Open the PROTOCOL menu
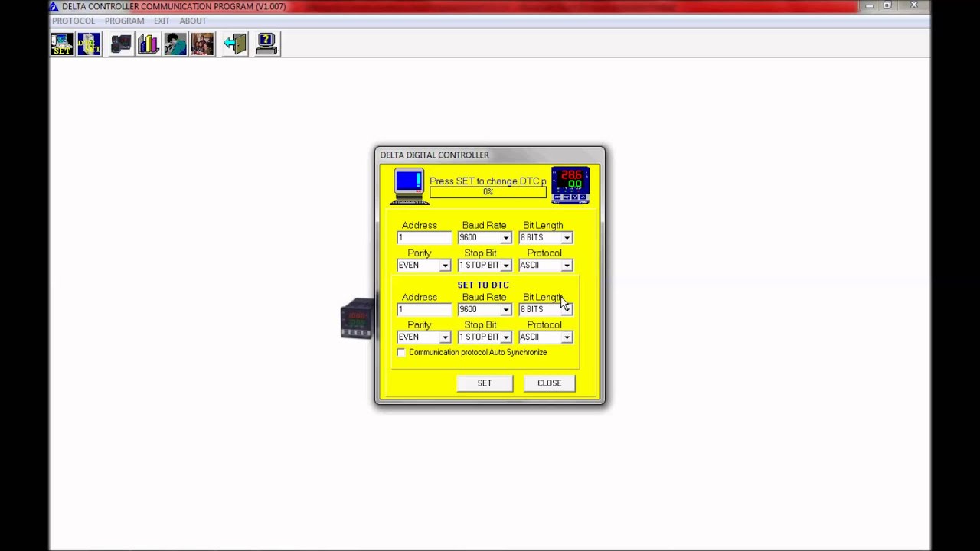The width and height of the screenshot is (980, 551). 73,21
